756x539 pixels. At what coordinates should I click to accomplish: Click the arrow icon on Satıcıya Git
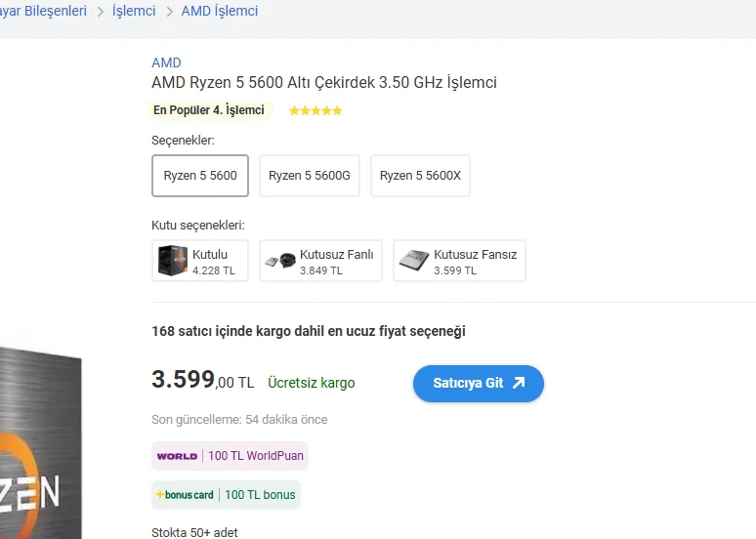pyautogui.click(x=519, y=383)
